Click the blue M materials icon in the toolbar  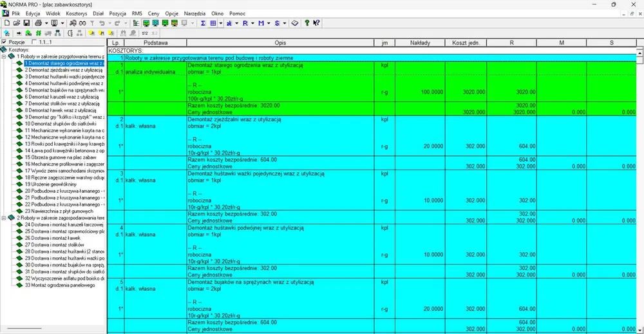(x=261, y=23)
